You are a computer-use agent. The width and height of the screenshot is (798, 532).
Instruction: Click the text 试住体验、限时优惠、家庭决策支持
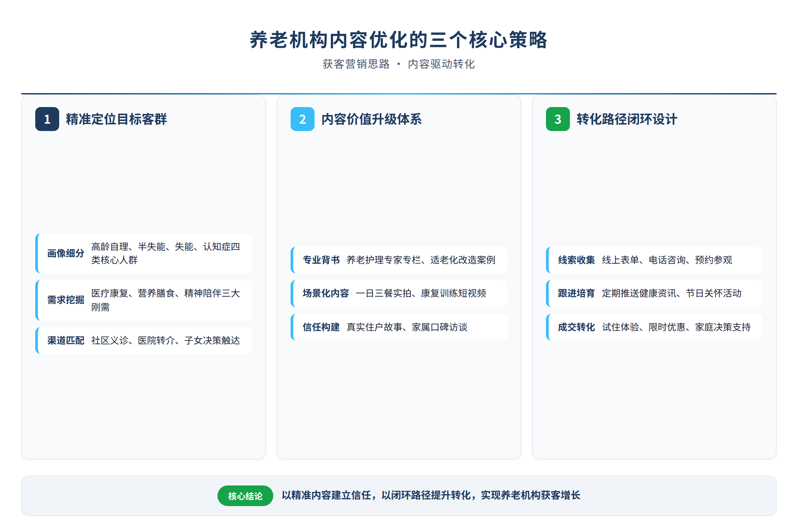coord(676,327)
